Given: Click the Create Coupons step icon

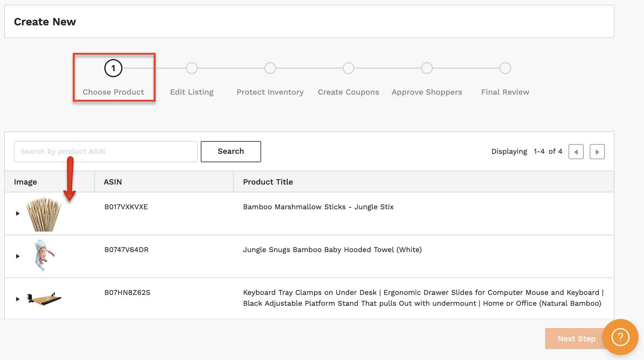Looking at the screenshot, I should [349, 68].
